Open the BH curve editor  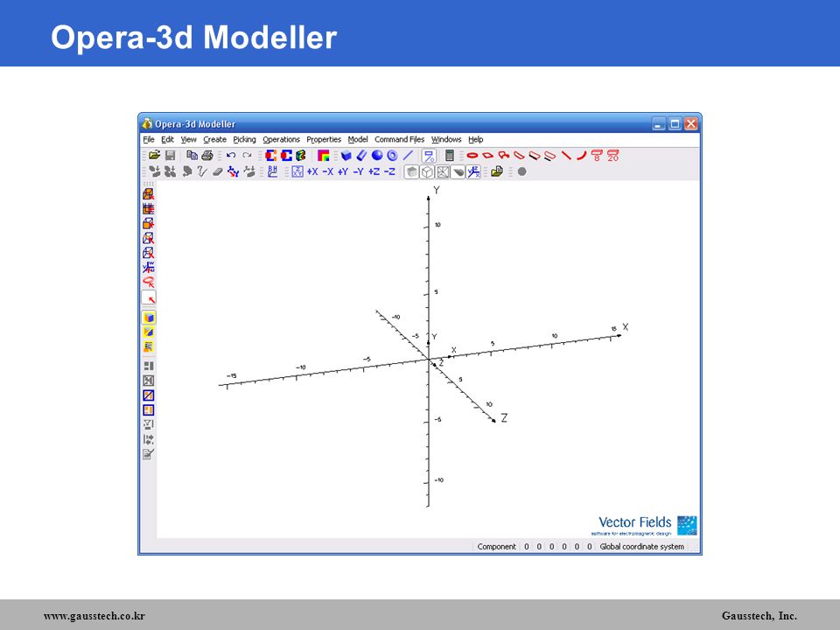[272, 171]
